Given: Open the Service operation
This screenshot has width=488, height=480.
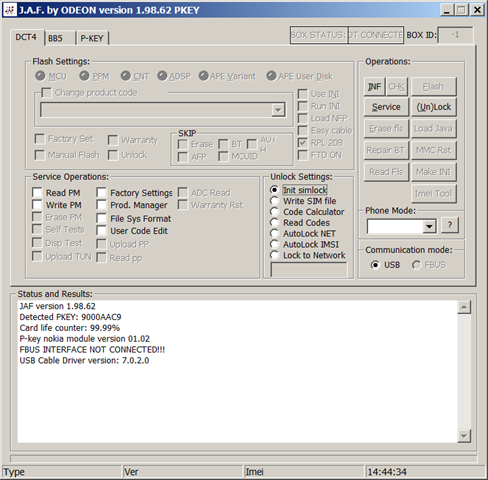Looking at the screenshot, I should [x=386, y=107].
